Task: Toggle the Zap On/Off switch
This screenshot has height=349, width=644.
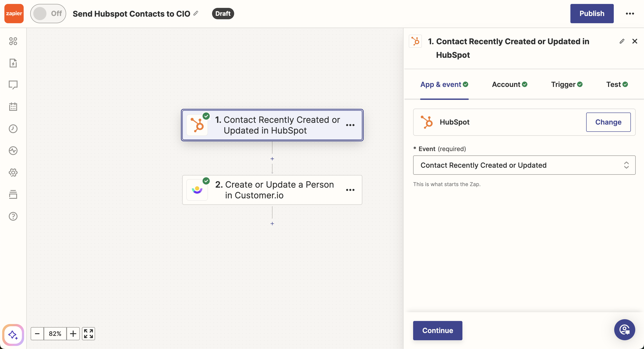Action: tap(48, 14)
